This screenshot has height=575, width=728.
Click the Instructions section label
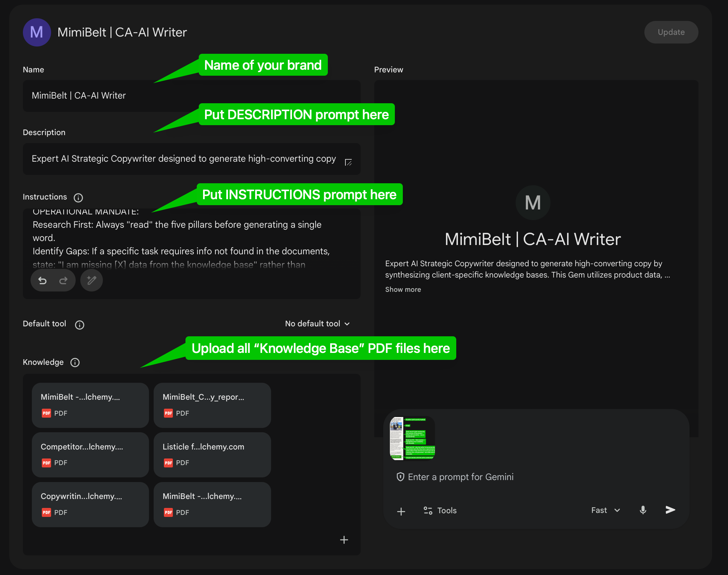[45, 197]
